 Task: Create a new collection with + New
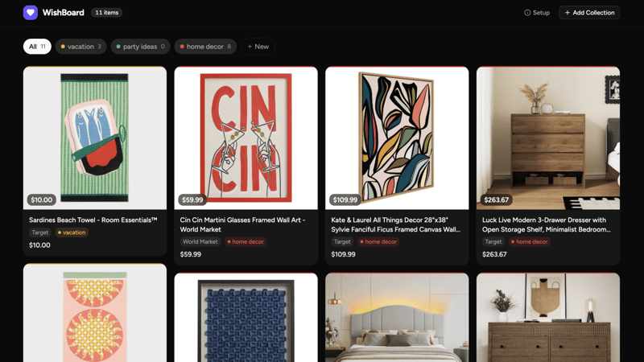pyautogui.click(x=258, y=47)
